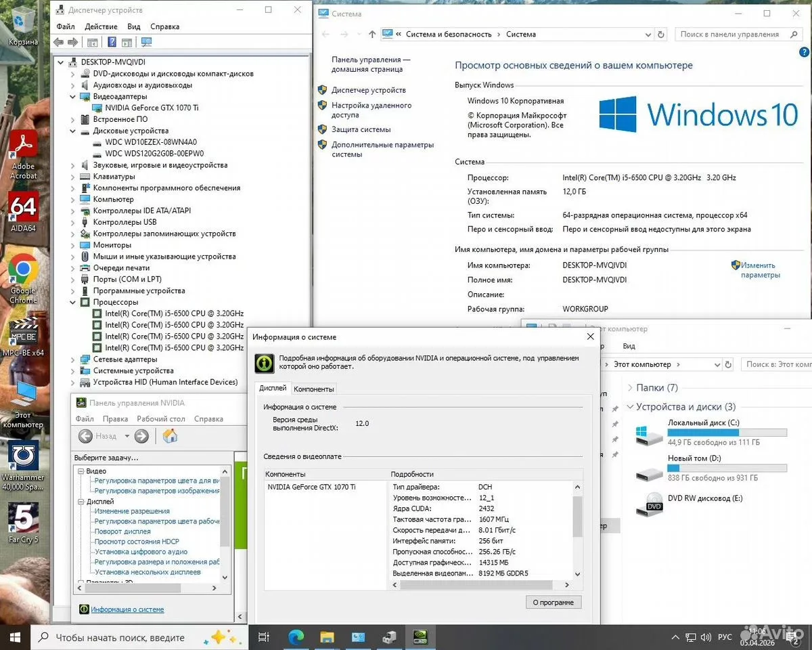Click green forward arrow in NVIDIA Control Panel

[x=141, y=436]
